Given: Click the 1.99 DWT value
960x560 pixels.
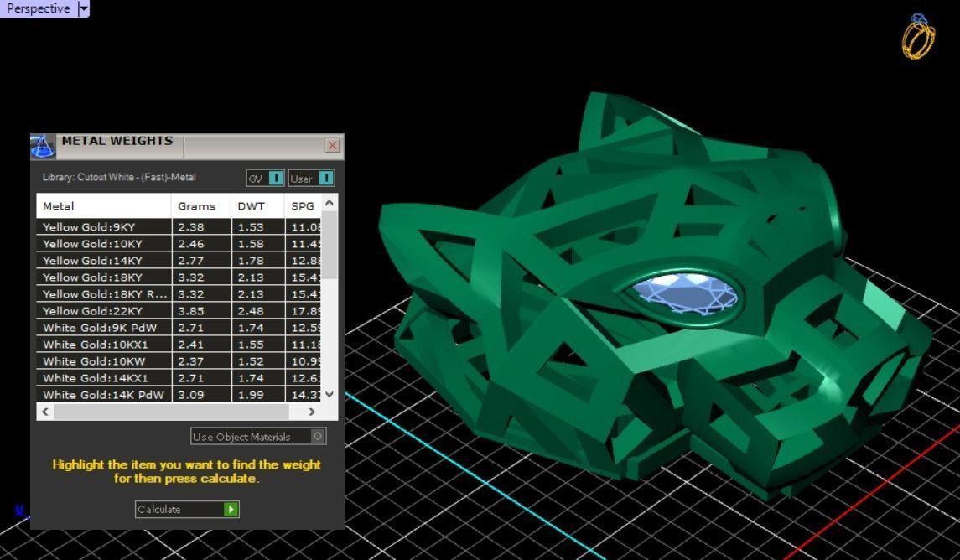Looking at the screenshot, I should pyautogui.click(x=251, y=395).
